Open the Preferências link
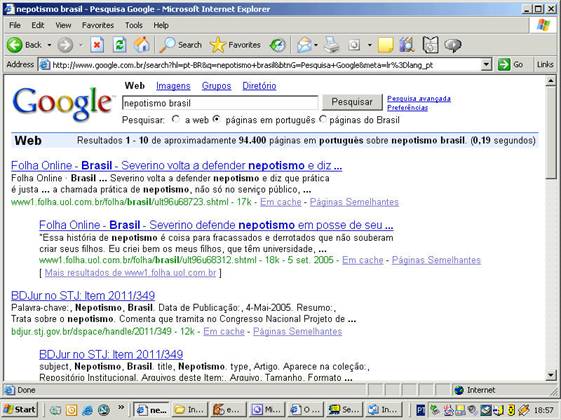This screenshot has height=420, width=561. tap(407, 108)
